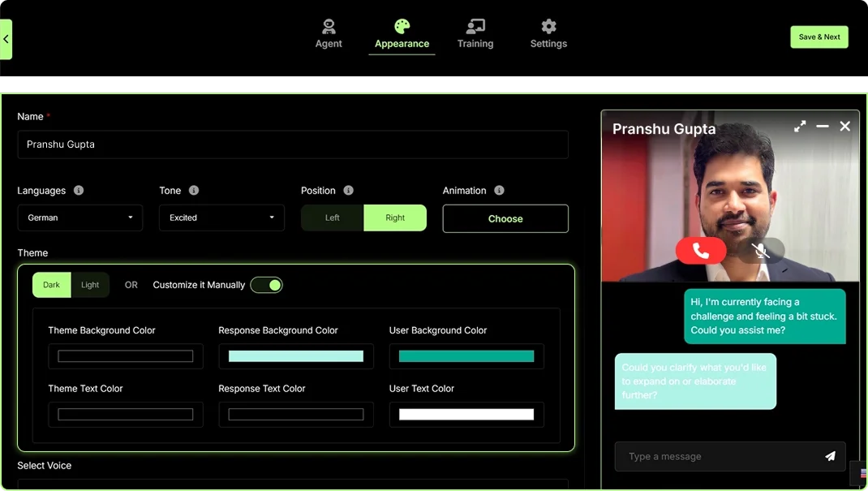Open the Agent tab
Viewport: 868px width, 491px height.
point(329,34)
